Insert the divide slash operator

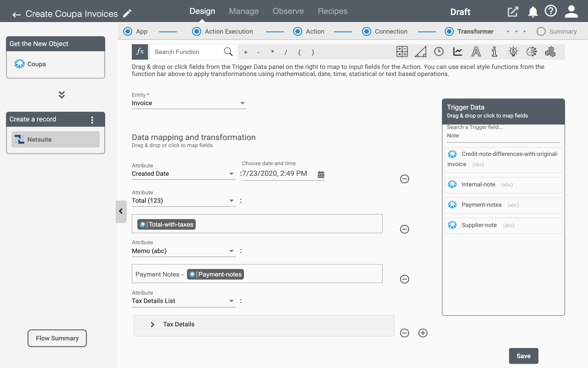[286, 52]
